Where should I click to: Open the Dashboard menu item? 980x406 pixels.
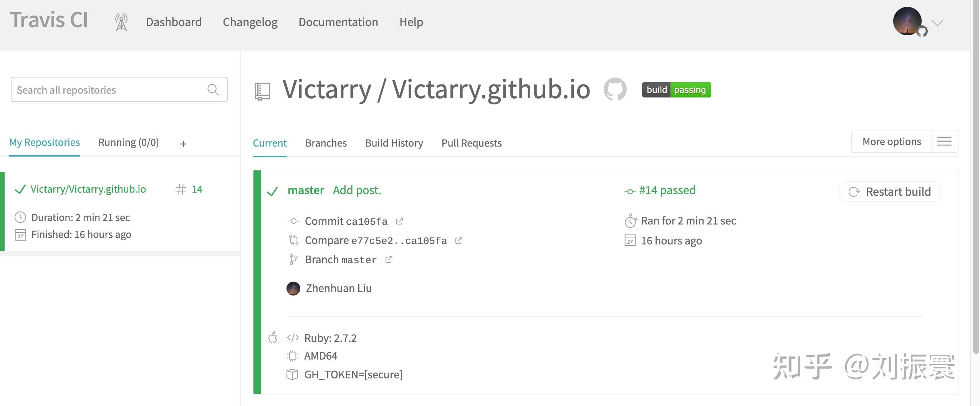point(174,22)
